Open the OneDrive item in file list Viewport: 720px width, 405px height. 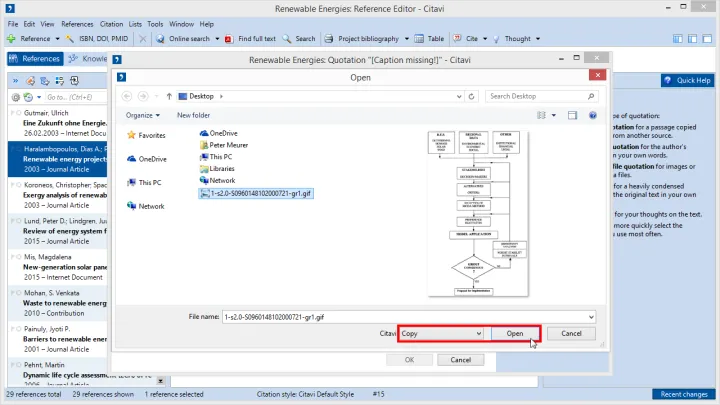(219, 133)
